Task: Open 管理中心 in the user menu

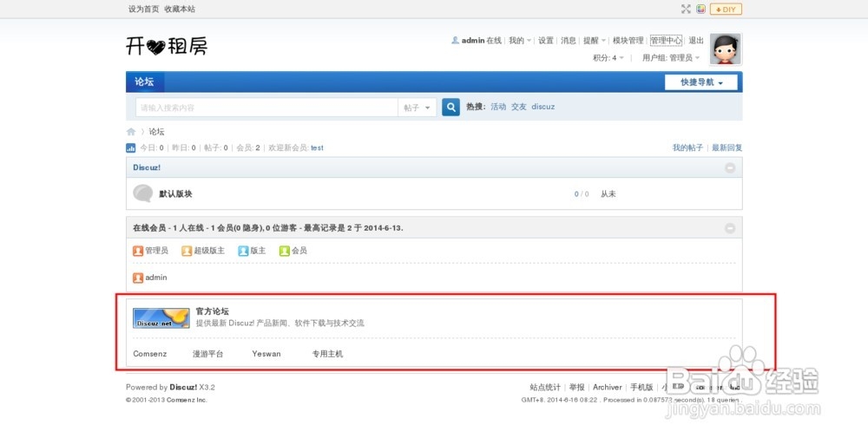Action: pos(666,41)
